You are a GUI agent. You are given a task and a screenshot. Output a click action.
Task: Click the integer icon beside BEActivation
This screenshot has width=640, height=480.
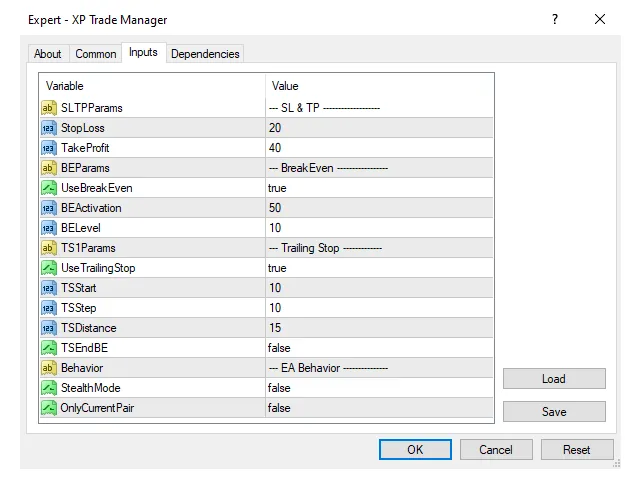click(48, 208)
